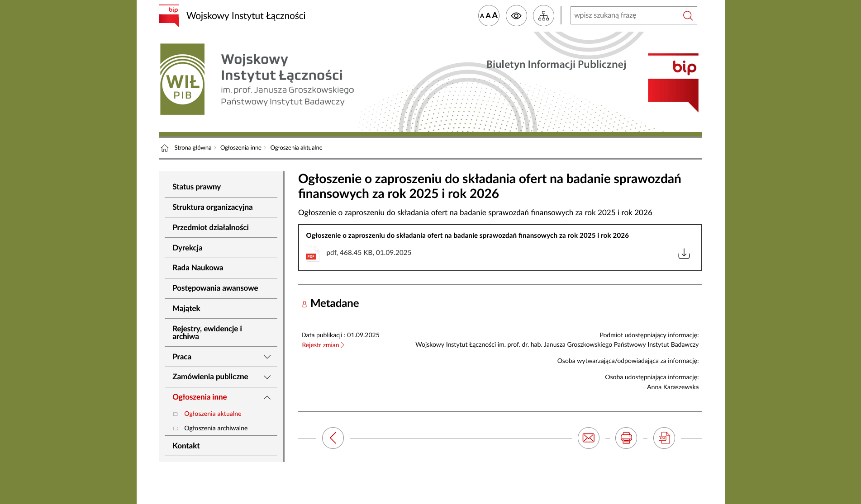Click the back arrow button
The height and width of the screenshot is (504, 861).
[x=333, y=438]
